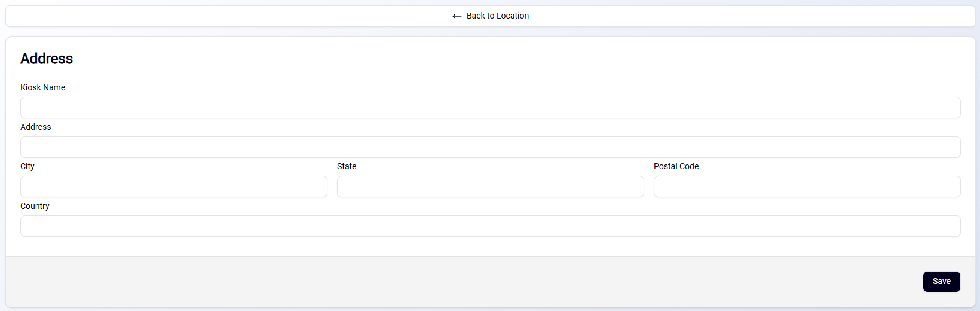This screenshot has height=311, width=980.
Task: Focus the Kiosk Name input field
Action: point(491,108)
